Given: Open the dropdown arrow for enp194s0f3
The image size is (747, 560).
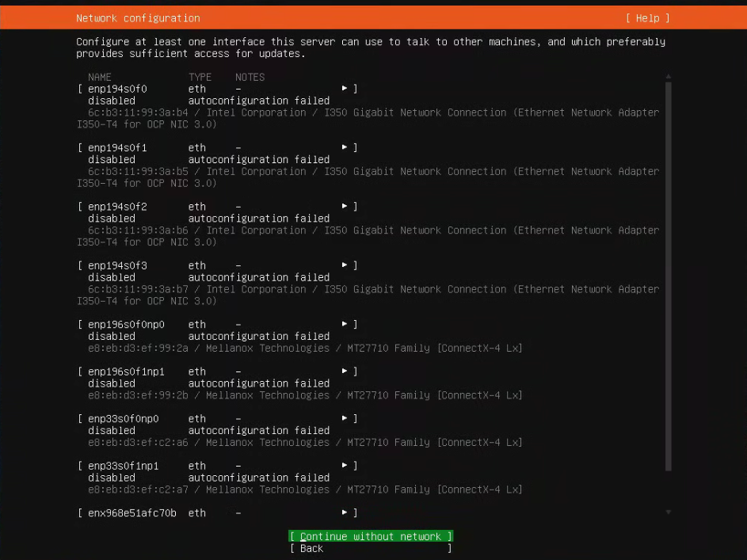Looking at the screenshot, I should (344, 265).
